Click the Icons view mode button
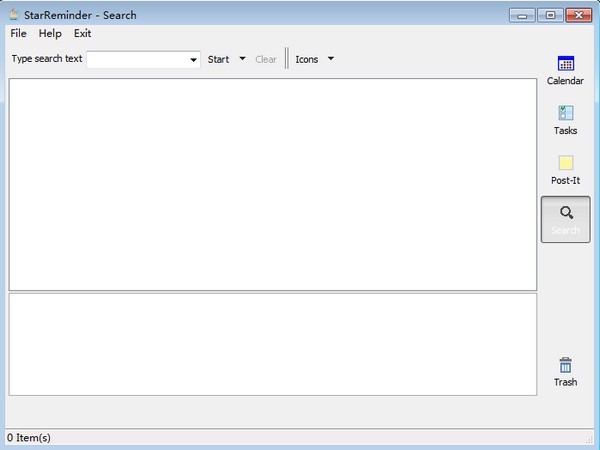 pyautogui.click(x=307, y=59)
